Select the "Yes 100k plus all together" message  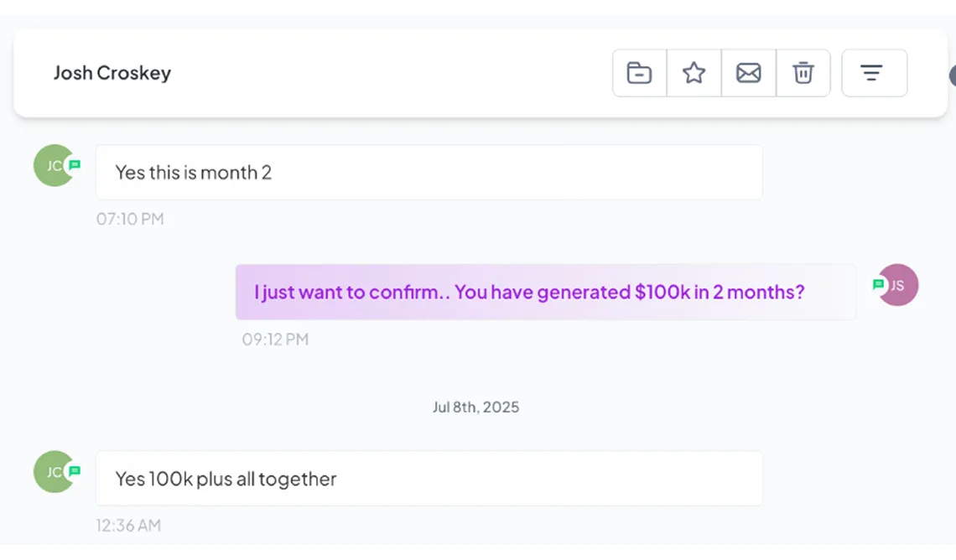point(429,479)
